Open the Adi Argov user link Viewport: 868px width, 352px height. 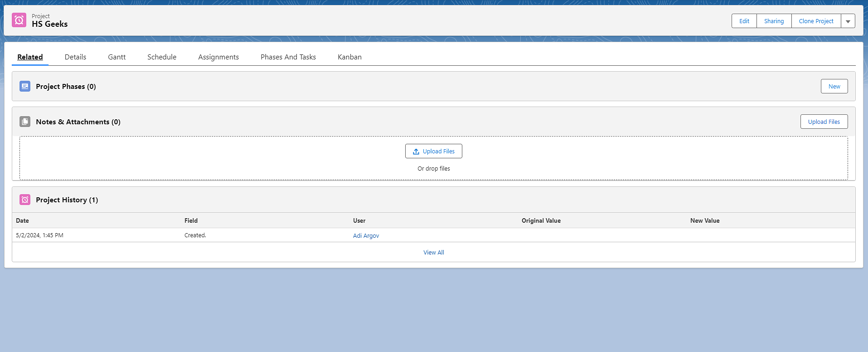pos(366,236)
